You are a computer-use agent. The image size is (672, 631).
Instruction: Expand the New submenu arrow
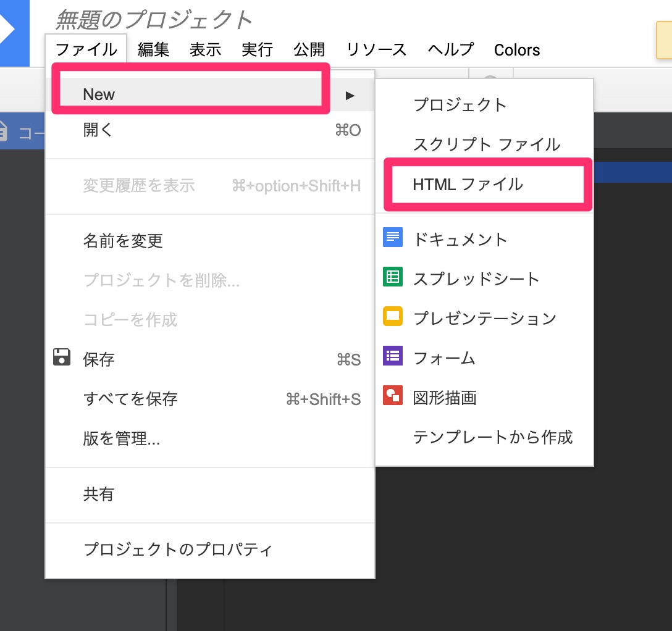[350, 95]
